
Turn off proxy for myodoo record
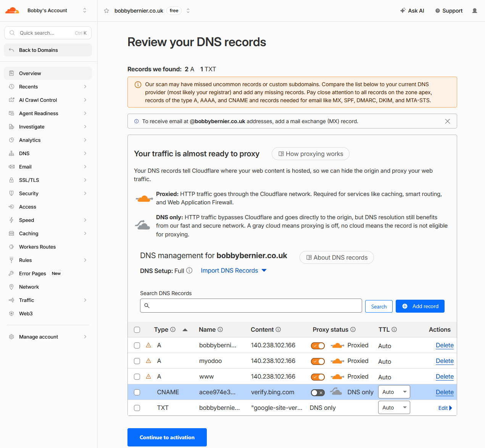318,361
